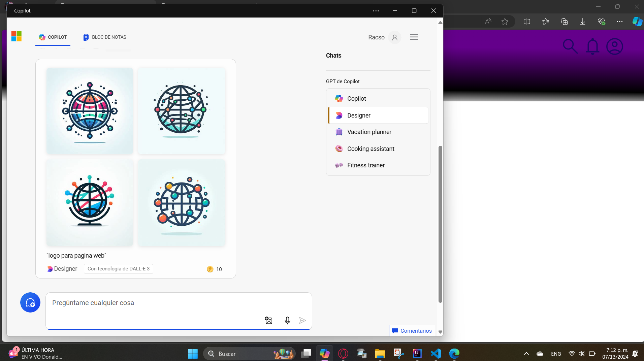This screenshot has width=644, height=361.
Task: Click the Copilot sidebar icon in Edge
Action: [637, 22]
